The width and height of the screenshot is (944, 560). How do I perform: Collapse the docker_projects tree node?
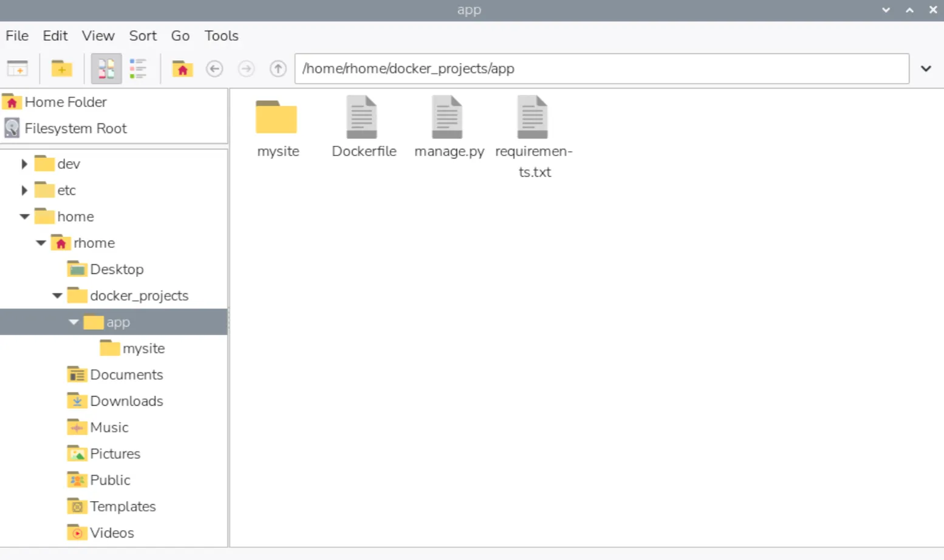pos(57,296)
